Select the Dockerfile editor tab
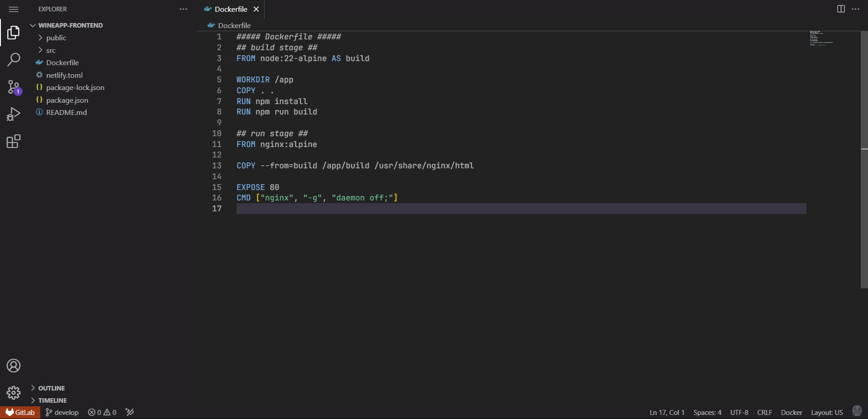The width and height of the screenshot is (868, 419). (231, 9)
